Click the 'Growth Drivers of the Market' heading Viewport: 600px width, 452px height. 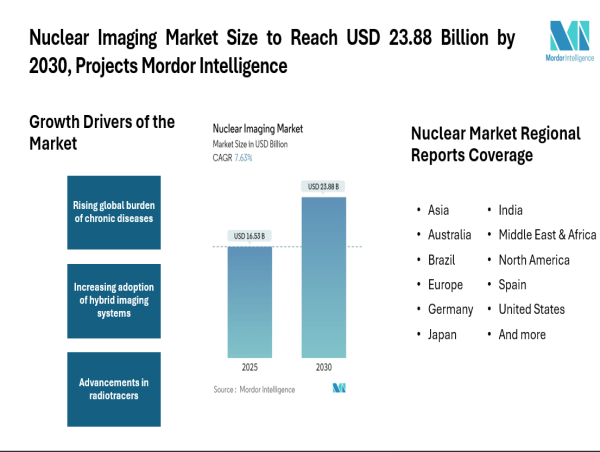click(102, 132)
